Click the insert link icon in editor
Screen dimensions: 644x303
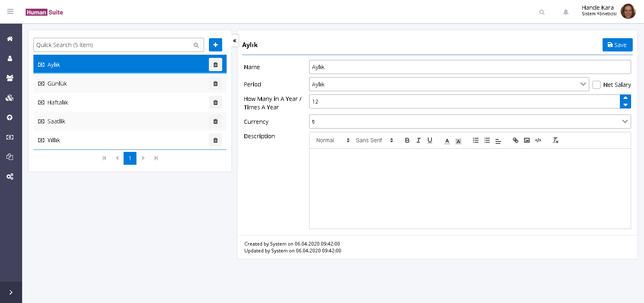(515, 140)
